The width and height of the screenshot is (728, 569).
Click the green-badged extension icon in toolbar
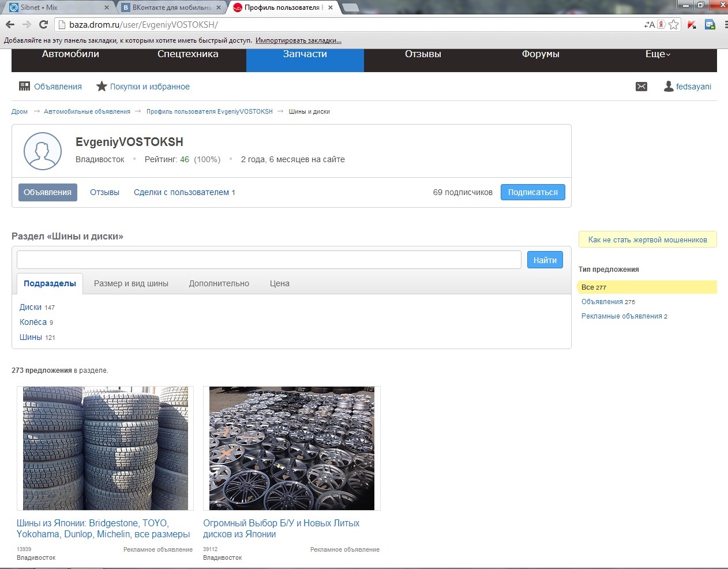[710, 25]
